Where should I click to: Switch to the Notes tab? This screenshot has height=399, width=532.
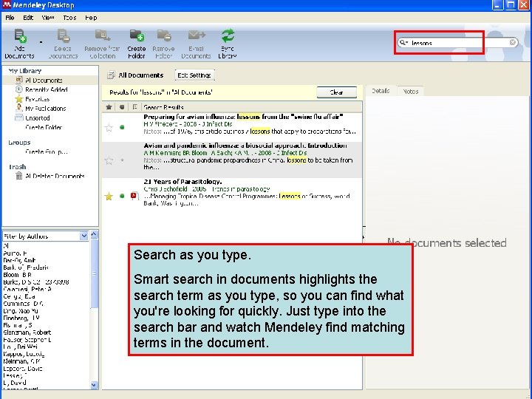click(411, 92)
